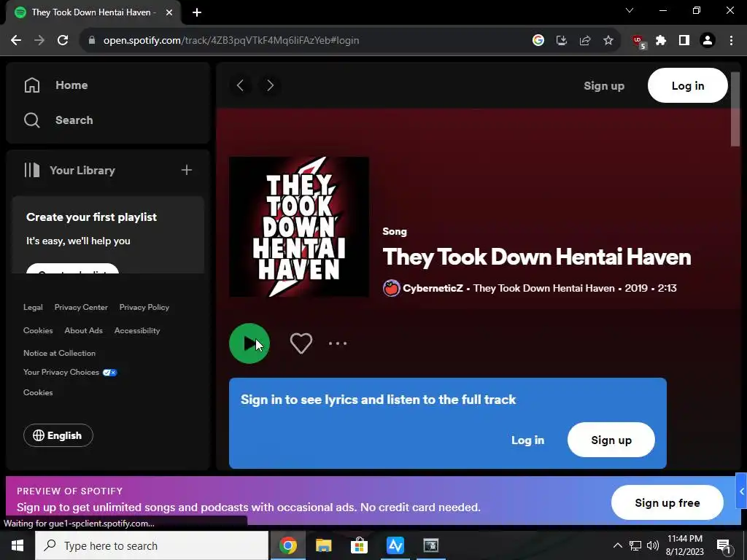
Task: Create playlist with the plus icon
Action: point(187,170)
